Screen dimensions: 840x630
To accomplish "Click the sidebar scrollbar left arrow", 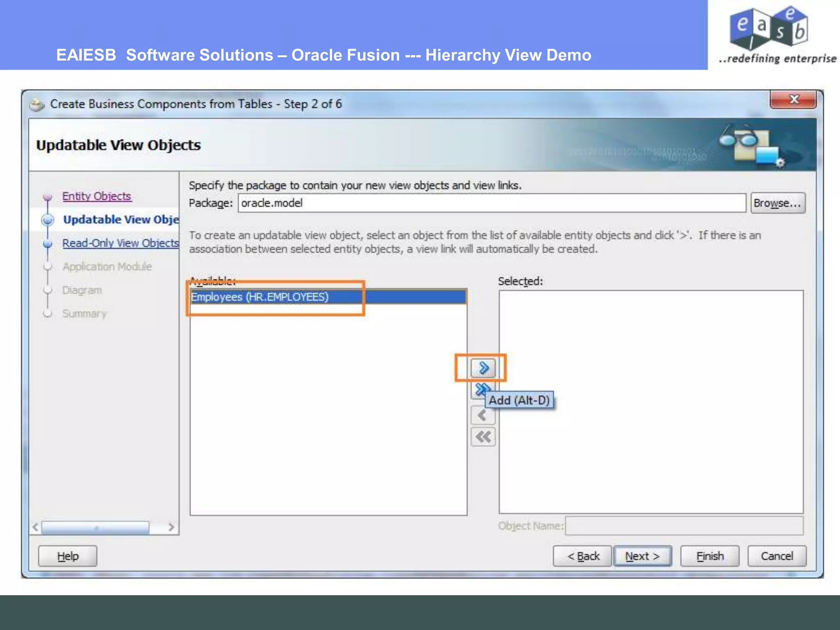I will 36,527.
